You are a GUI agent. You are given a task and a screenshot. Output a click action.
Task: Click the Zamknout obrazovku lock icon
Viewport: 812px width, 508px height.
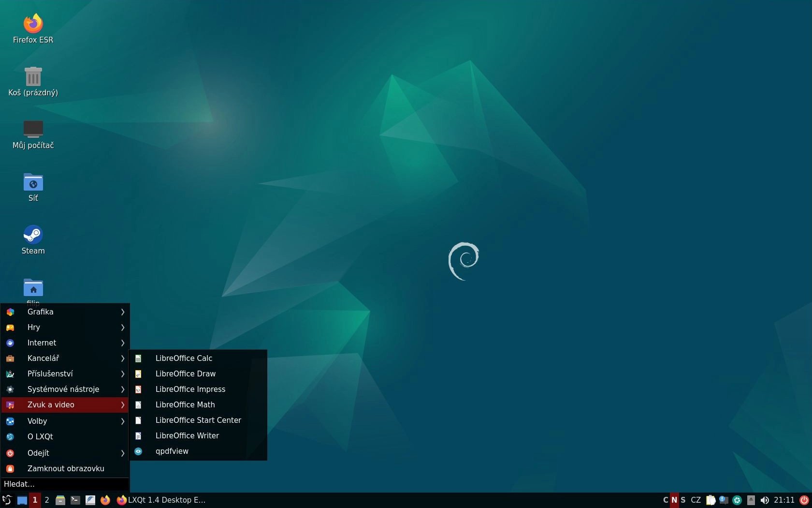pos(10,469)
